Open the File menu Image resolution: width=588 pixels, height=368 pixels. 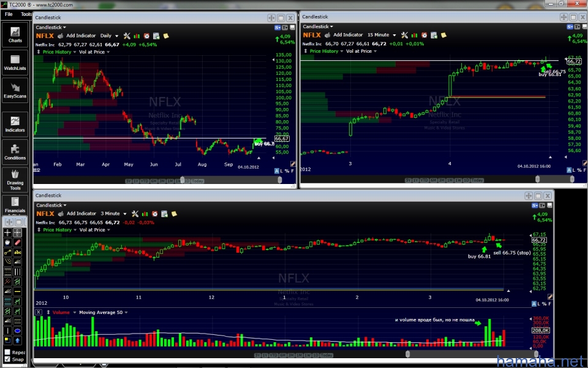click(x=9, y=14)
